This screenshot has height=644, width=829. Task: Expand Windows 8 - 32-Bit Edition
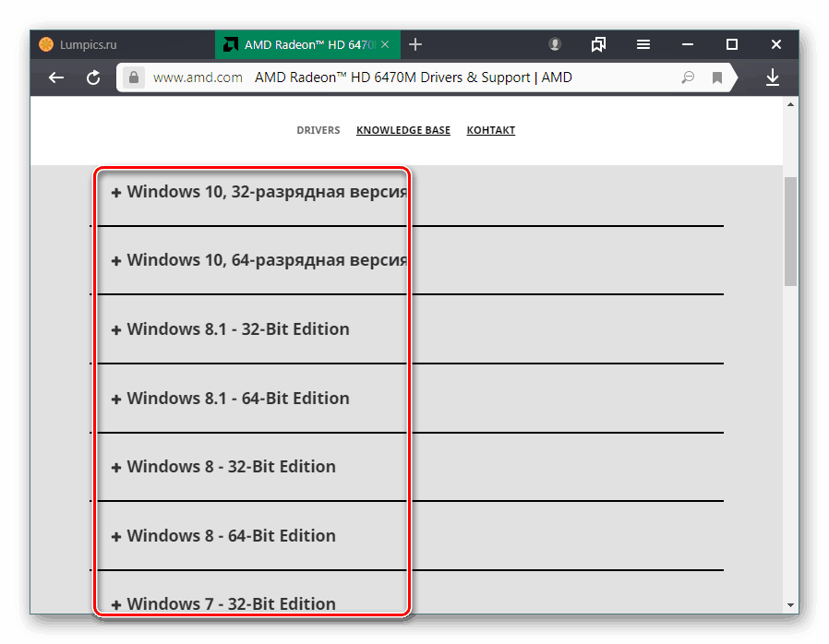pos(223,467)
